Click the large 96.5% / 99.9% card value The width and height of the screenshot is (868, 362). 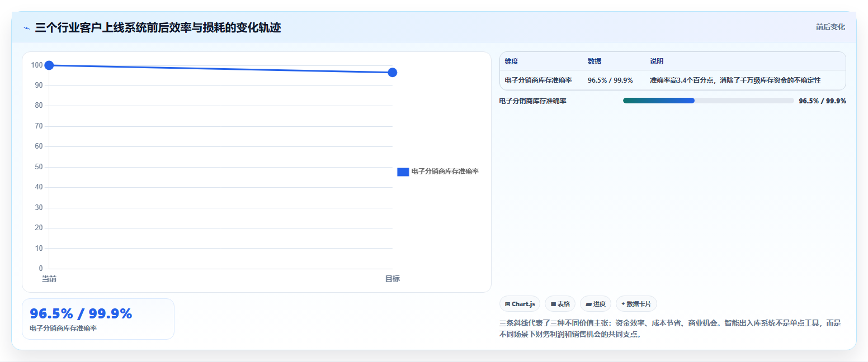(x=81, y=313)
